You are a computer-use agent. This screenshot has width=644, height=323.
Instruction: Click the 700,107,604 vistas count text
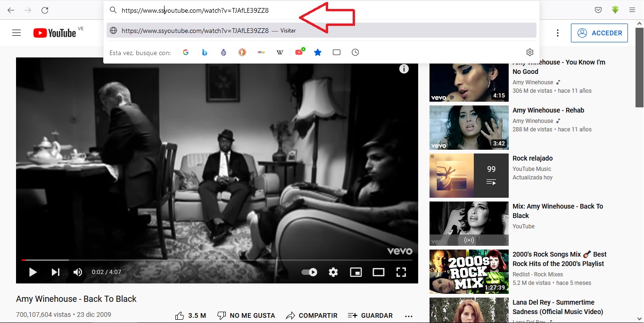(43, 315)
